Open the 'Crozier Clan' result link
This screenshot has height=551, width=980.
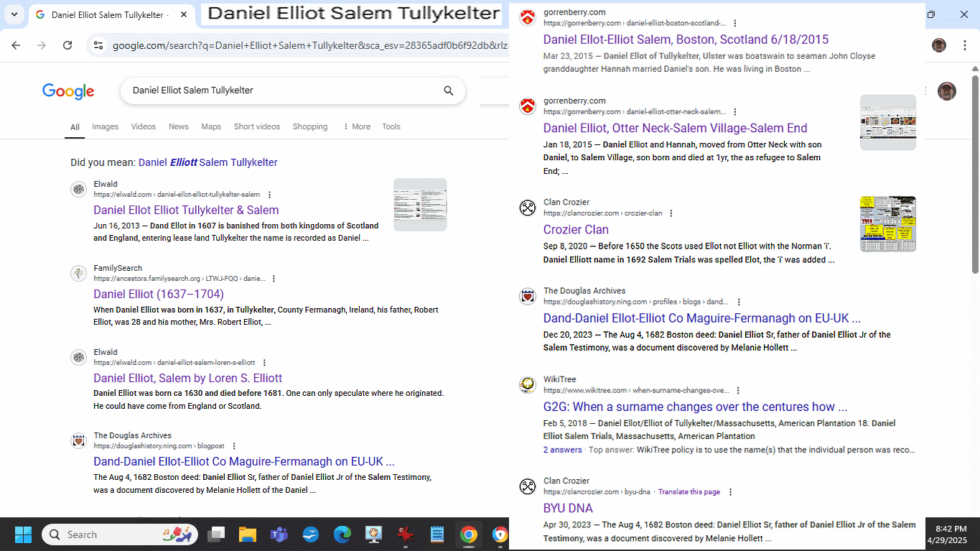pyautogui.click(x=576, y=230)
